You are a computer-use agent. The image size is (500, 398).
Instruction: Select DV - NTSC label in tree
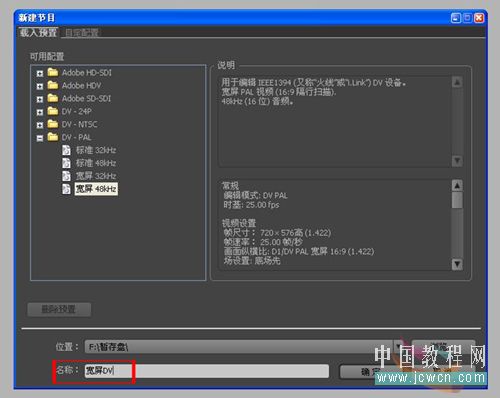79,124
